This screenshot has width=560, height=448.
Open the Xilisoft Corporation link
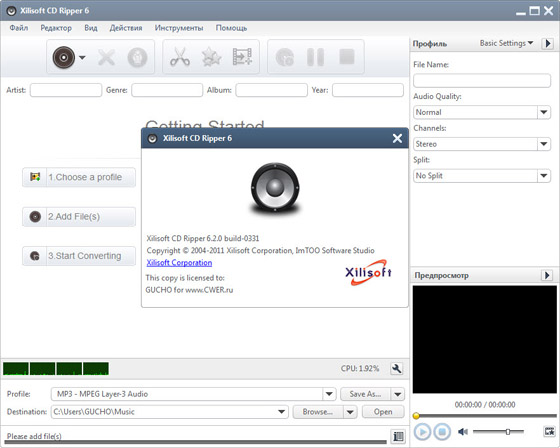click(179, 263)
